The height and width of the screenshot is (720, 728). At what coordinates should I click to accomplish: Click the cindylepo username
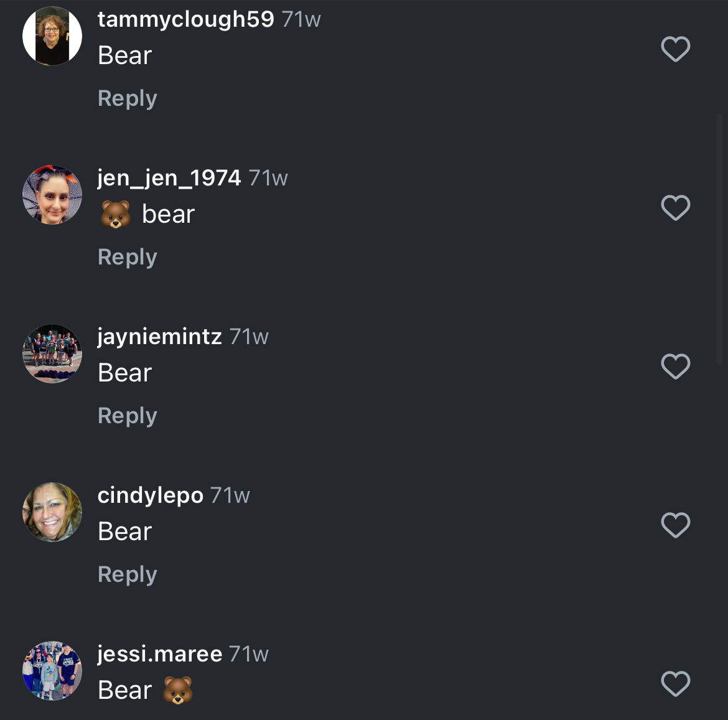150,495
